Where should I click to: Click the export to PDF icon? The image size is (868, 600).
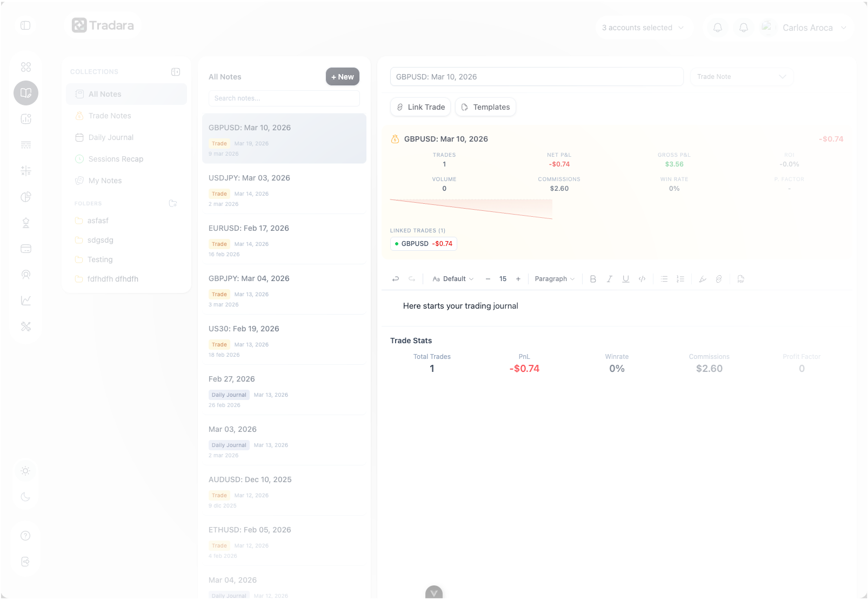coord(740,279)
